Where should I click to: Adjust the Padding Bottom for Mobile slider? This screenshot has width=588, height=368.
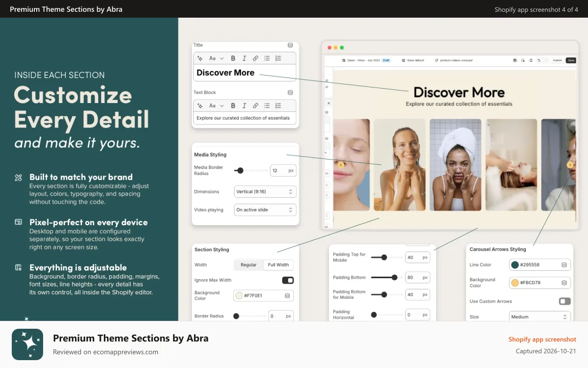(x=386, y=295)
